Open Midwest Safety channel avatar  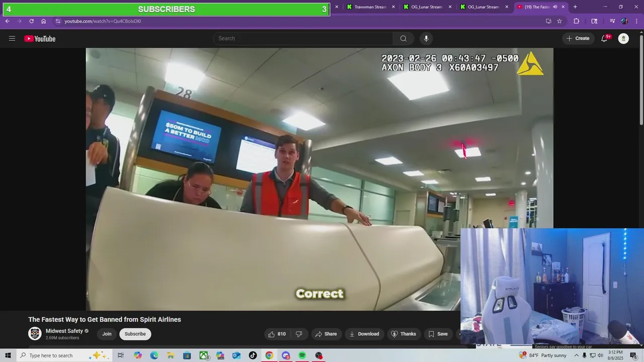pos(35,334)
